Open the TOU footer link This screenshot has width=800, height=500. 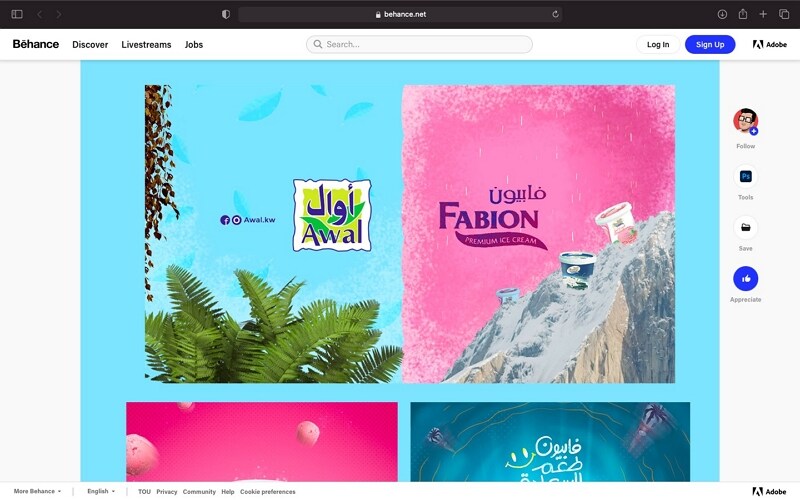144,492
